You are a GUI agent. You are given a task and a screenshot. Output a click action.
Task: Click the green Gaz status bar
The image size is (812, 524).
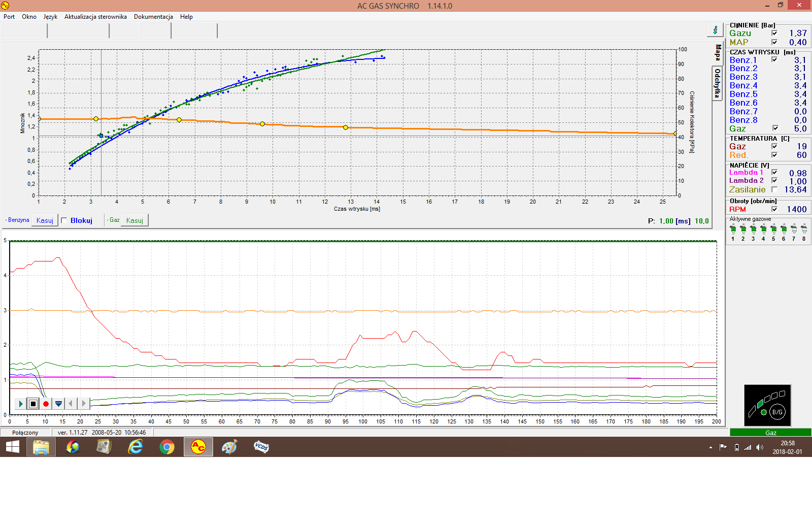770,433
